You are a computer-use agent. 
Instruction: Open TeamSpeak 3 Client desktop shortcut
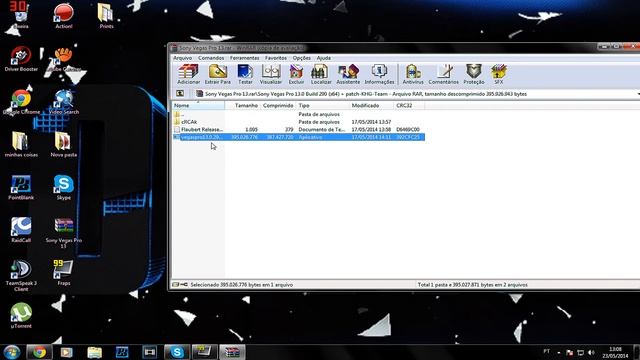click(21, 276)
